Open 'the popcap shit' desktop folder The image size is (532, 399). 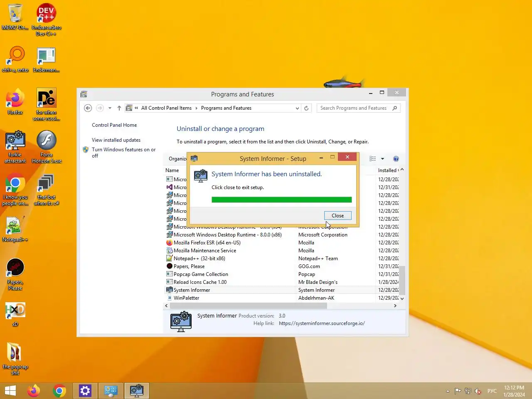point(15,358)
